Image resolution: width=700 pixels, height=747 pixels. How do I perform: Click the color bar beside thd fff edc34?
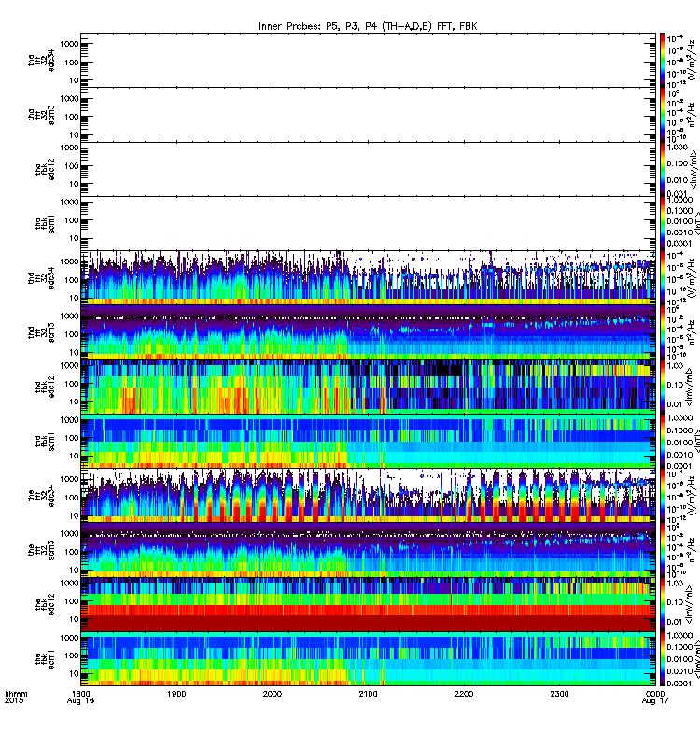(x=663, y=277)
